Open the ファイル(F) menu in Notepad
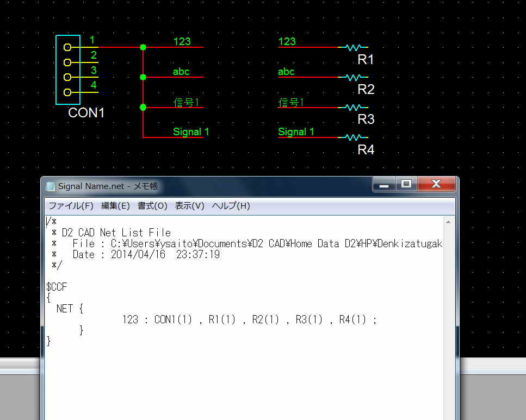Viewport: 526px width, 420px height. point(71,205)
